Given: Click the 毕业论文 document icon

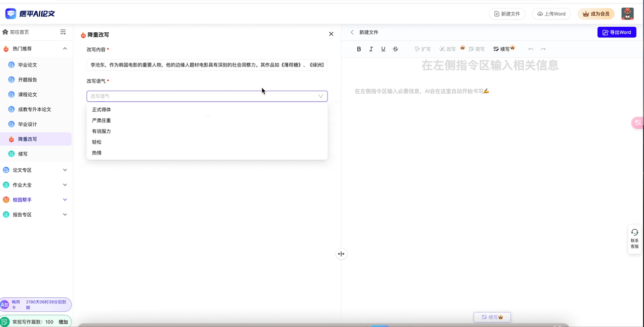Looking at the screenshot, I should pos(12,65).
